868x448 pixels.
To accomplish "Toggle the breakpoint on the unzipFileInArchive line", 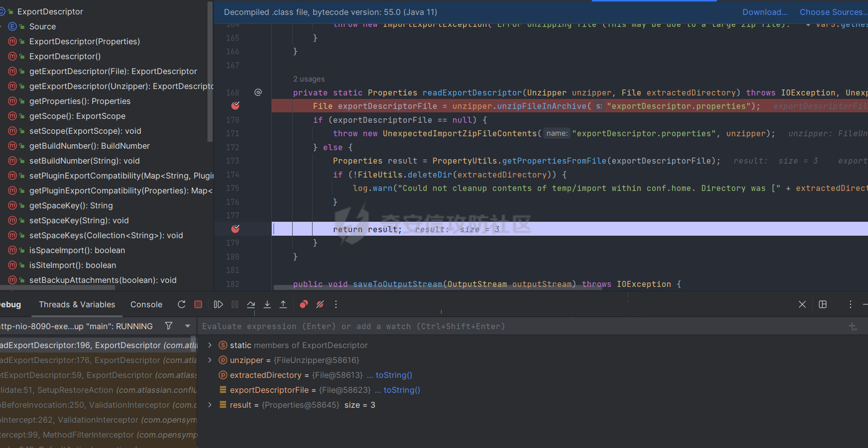I will tap(235, 106).
